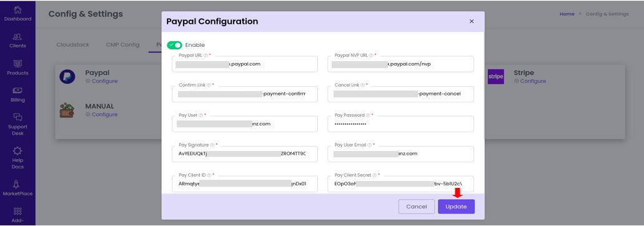The height and width of the screenshot is (226, 644).
Task: Click help icon next to Paypal URL
Action: (x=206, y=55)
